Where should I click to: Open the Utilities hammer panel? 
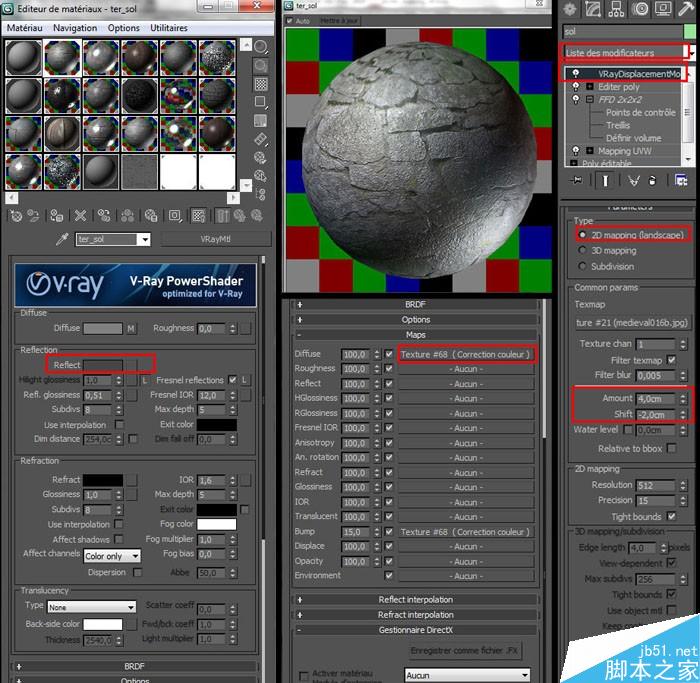(687, 9)
